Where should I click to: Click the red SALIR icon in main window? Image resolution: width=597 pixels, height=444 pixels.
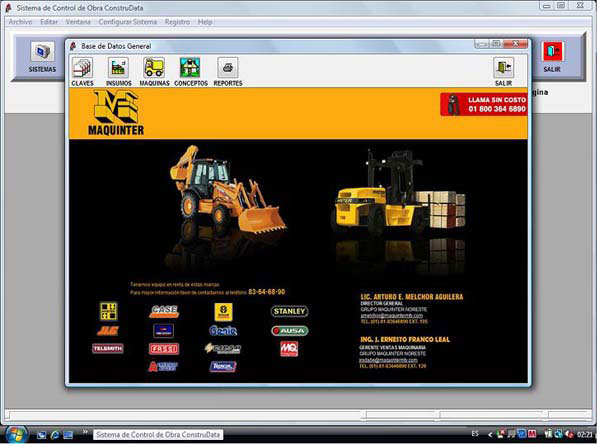coord(552,51)
